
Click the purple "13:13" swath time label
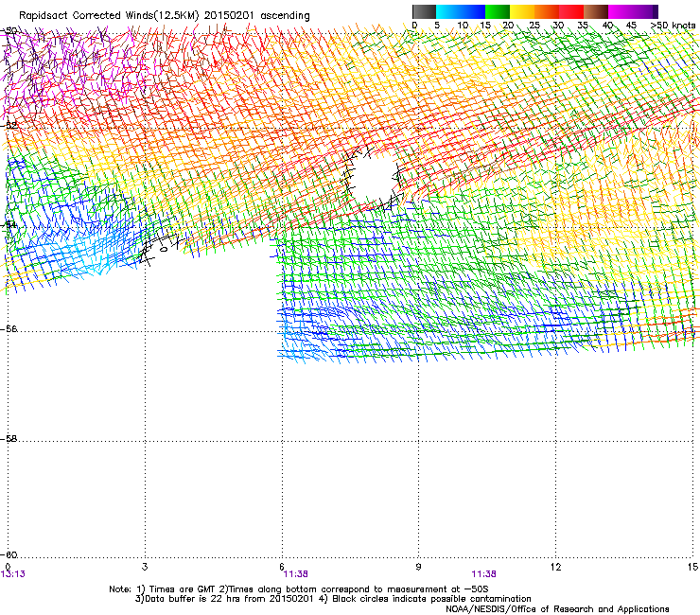(x=13, y=574)
